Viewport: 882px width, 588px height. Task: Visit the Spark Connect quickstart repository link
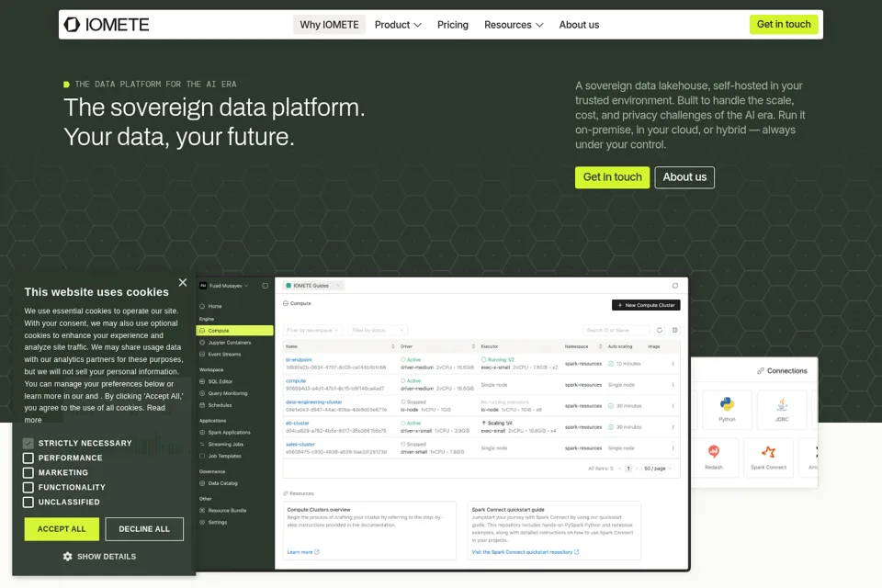click(x=526, y=552)
